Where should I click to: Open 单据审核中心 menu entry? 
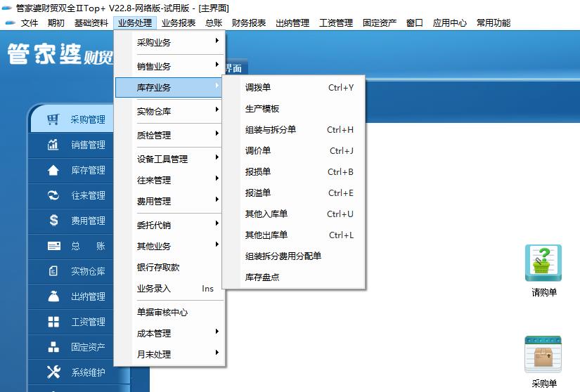pos(169,312)
